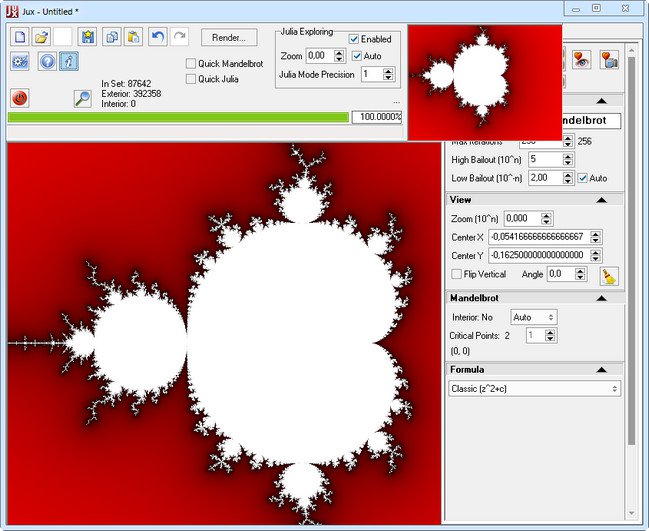The height and width of the screenshot is (531, 649).
Task: Collapse the Formula section
Action: point(601,370)
